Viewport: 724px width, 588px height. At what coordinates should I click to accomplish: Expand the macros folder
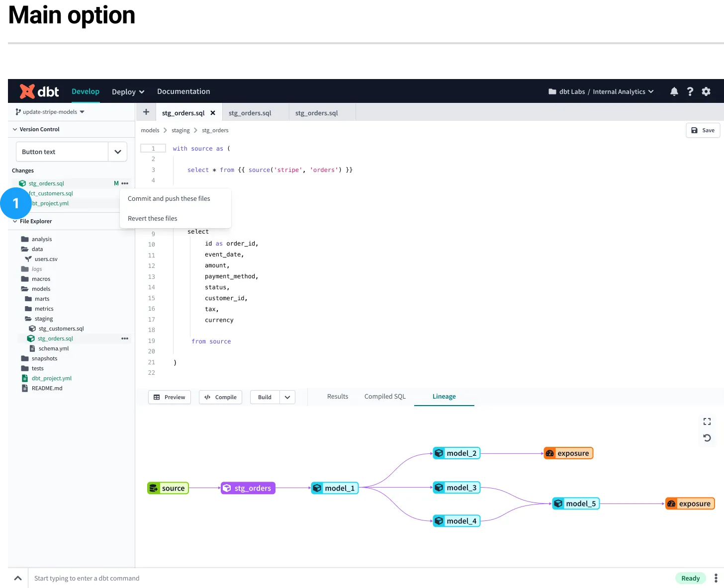click(36, 279)
